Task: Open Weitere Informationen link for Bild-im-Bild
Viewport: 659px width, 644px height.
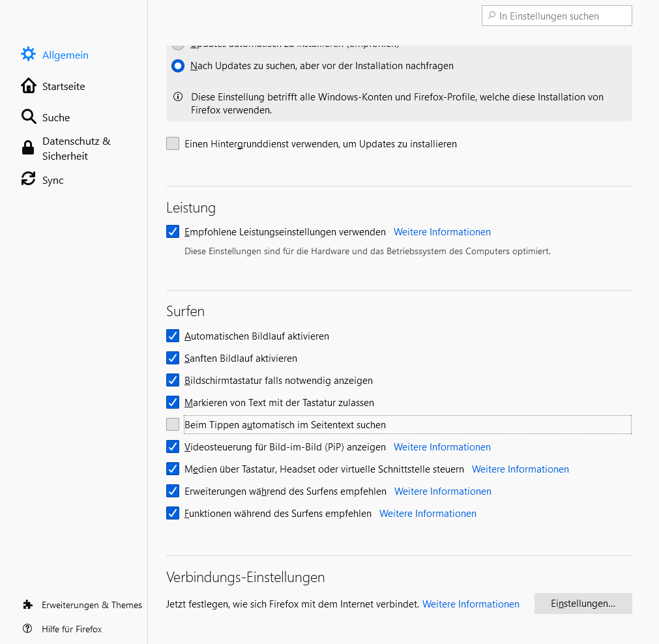Action: click(x=442, y=447)
